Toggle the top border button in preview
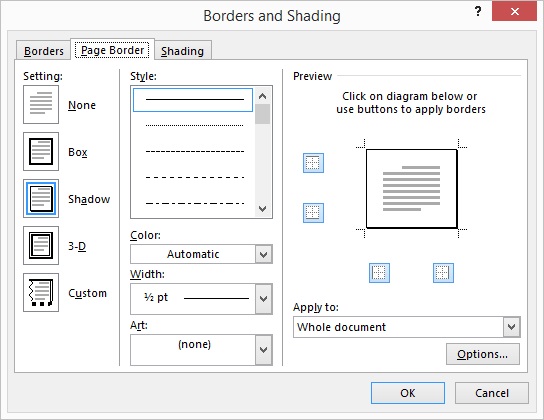The height and width of the screenshot is (420, 544). point(313,163)
